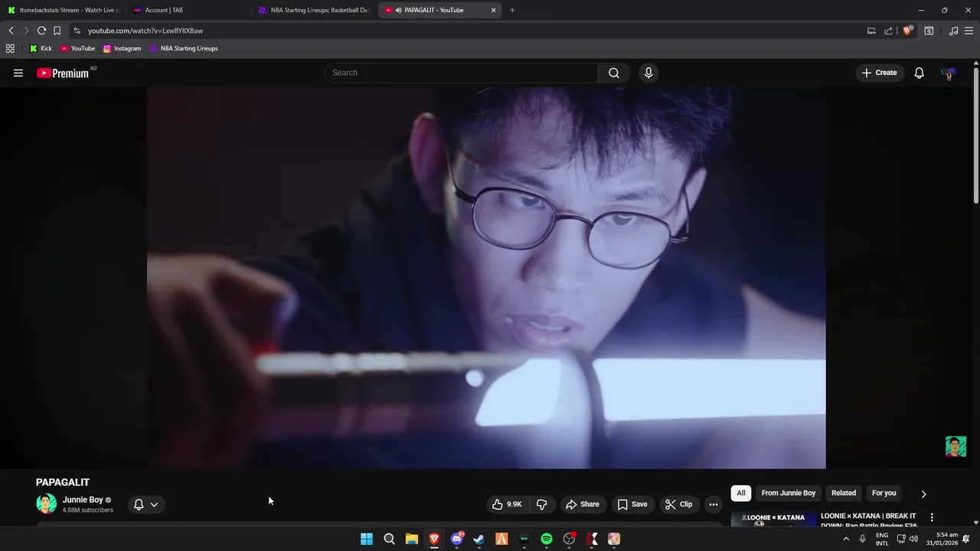
Task: Open clock and date panel
Action: (942, 539)
